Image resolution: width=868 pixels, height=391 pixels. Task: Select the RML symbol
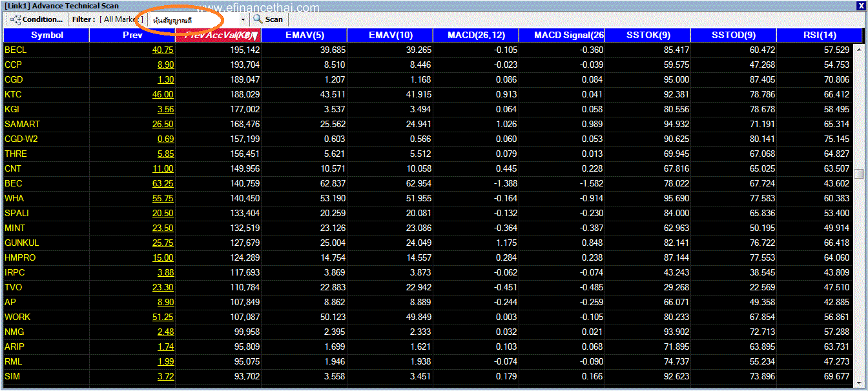(x=13, y=361)
